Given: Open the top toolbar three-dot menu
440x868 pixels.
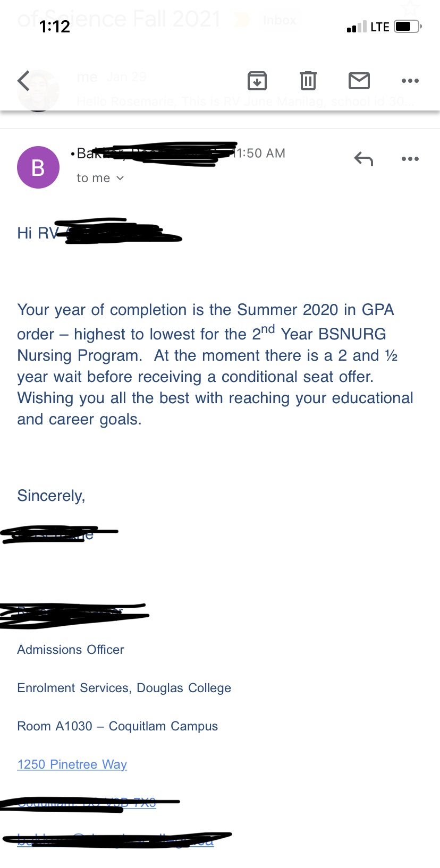Looking at the screenshot, I should point(410,81).
